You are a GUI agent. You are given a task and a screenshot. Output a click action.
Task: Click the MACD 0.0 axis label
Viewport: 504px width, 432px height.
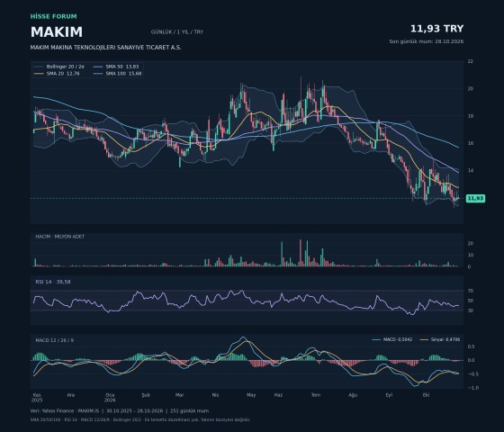pyautogui.click(x=471, y=360)
